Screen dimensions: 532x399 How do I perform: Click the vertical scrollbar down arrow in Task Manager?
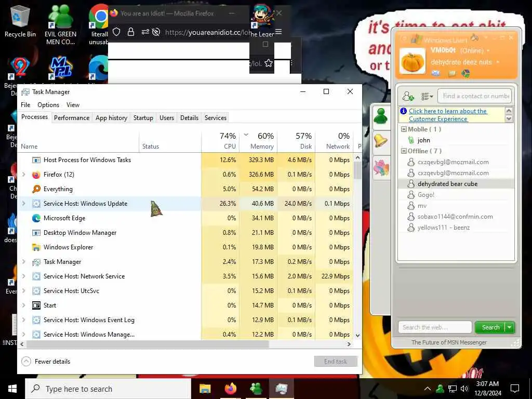(x=357, y=335)
